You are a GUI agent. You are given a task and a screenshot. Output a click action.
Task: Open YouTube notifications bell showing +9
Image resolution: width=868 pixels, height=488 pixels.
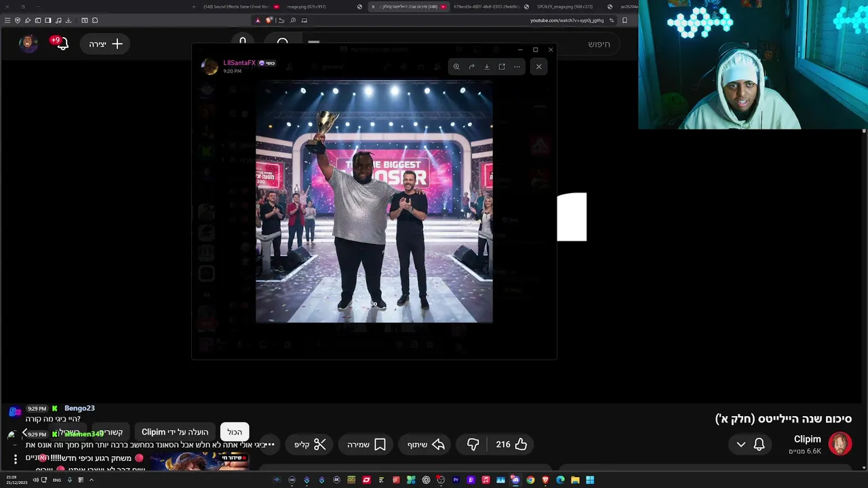pyautogui.click(x=61, y=43)
